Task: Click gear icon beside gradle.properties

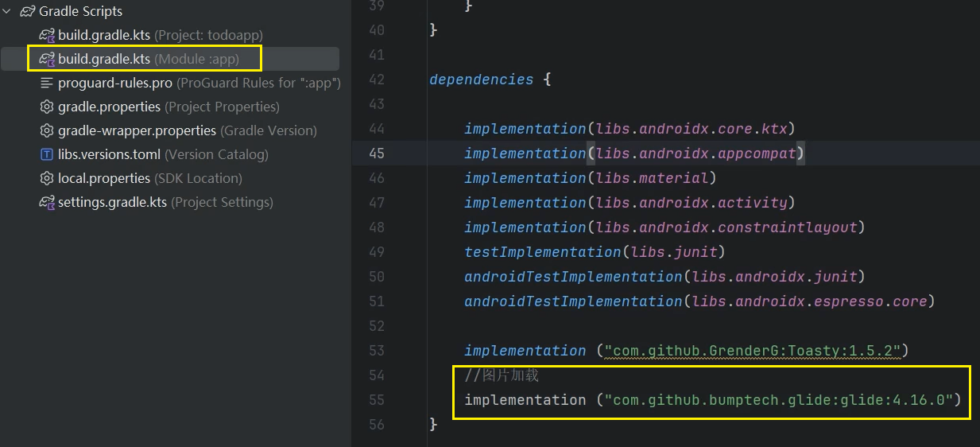Action: 46,107
